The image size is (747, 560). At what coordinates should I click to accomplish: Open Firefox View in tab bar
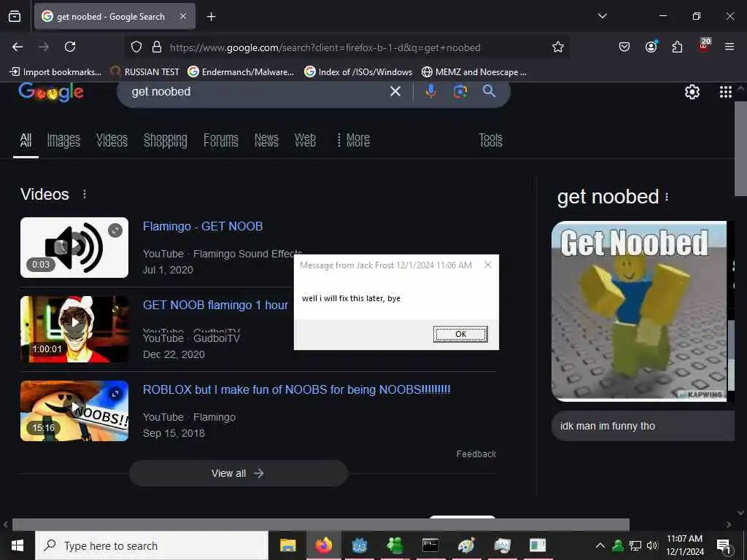pyautogui.click(x=15, y=17)
